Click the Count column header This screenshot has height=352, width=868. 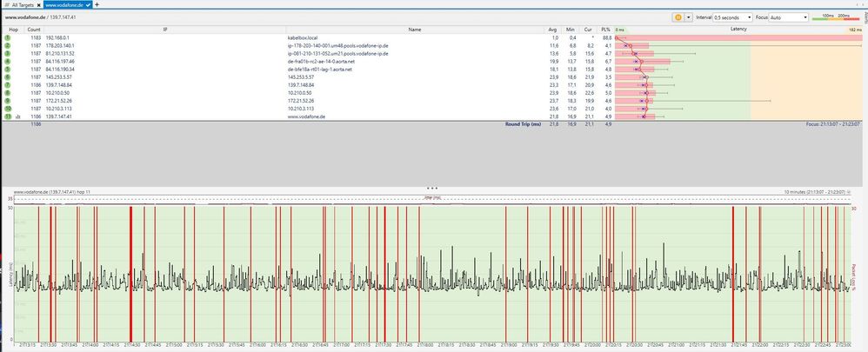34,30
